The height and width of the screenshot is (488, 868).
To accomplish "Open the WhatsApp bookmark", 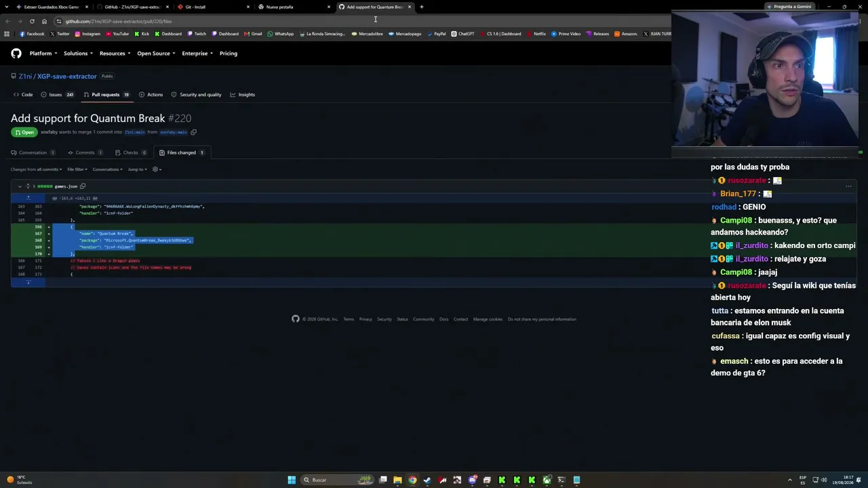I will click(x=281, y=34).
